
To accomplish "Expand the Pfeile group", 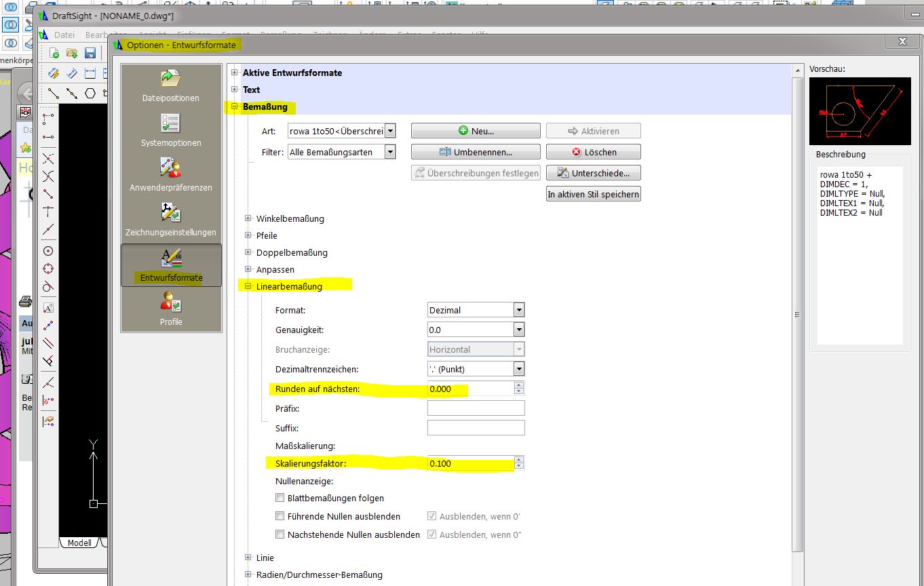I will [248, 235].
